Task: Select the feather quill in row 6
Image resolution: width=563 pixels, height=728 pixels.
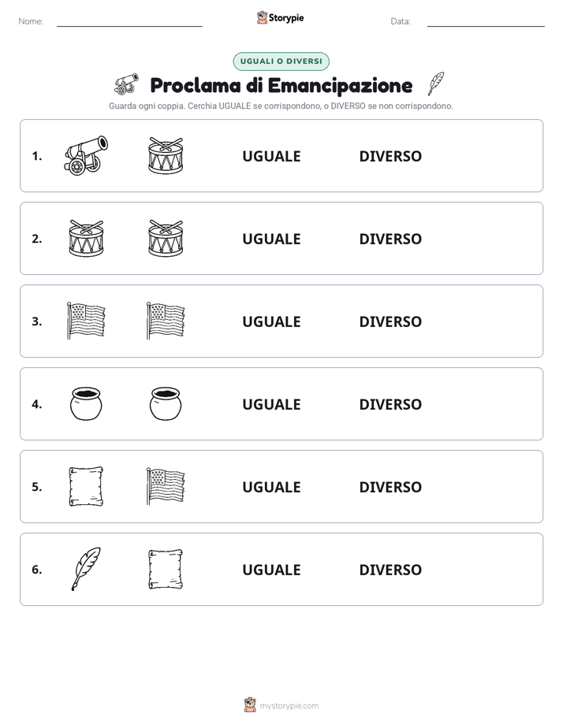Action: click(86, 569)
